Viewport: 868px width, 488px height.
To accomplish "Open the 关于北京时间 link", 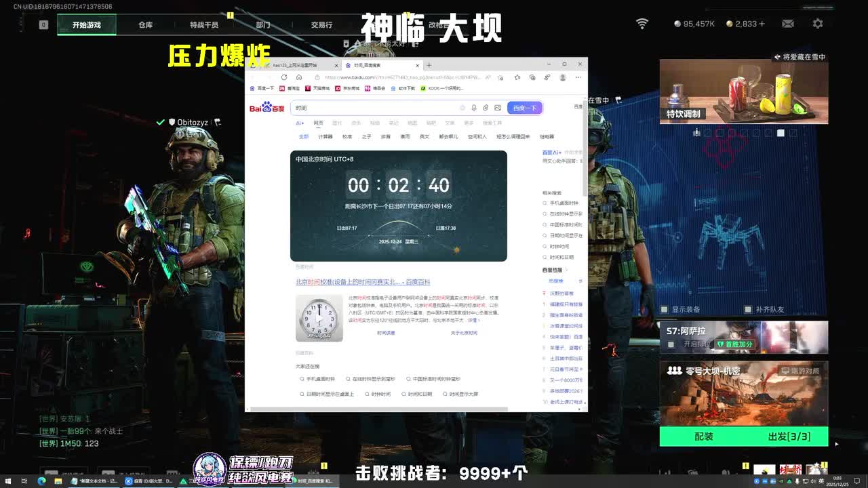I will point(464,333).
